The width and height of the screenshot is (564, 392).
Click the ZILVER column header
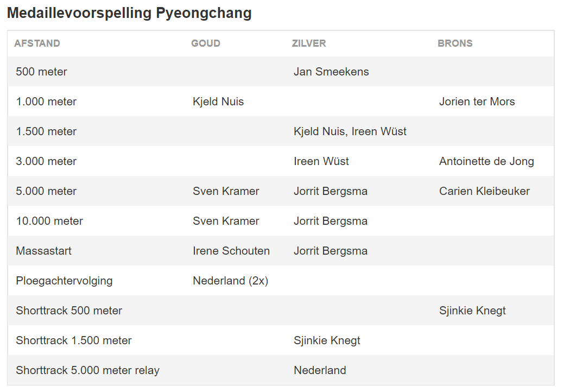(309, 43)
